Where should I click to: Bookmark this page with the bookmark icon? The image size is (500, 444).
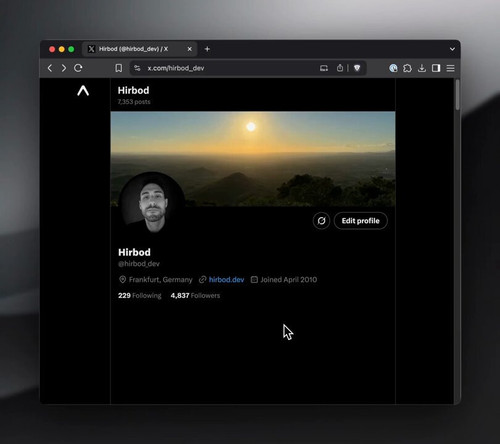119,68
